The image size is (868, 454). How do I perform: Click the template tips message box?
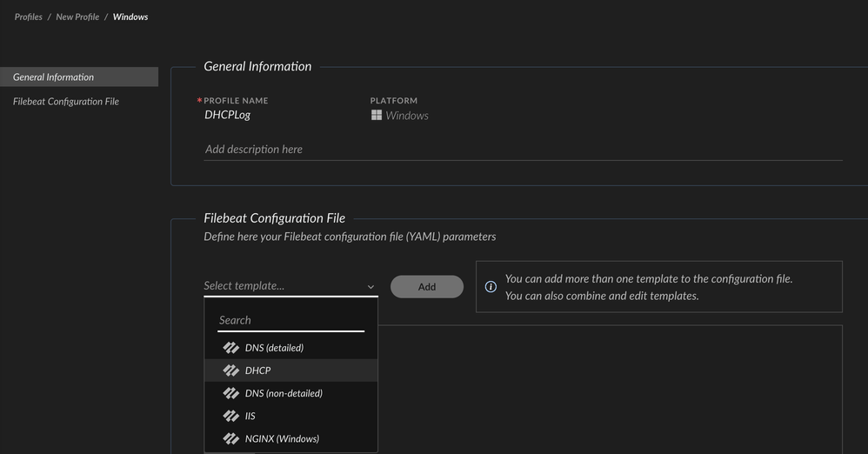[x=658, y=287]
